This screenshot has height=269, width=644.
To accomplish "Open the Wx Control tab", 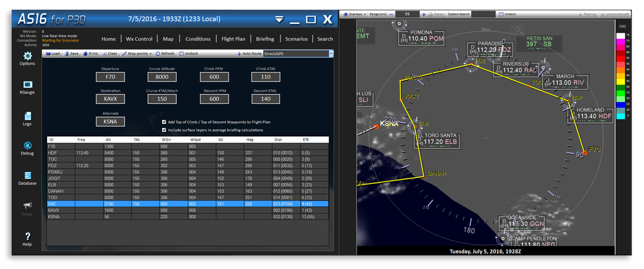I will point(139,39).
